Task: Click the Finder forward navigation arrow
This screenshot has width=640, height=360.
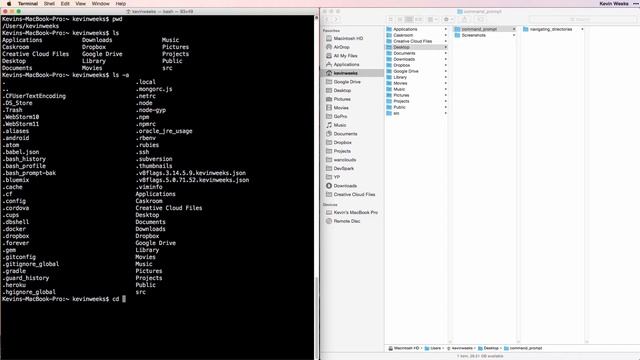Action: [x=336, y=20]
